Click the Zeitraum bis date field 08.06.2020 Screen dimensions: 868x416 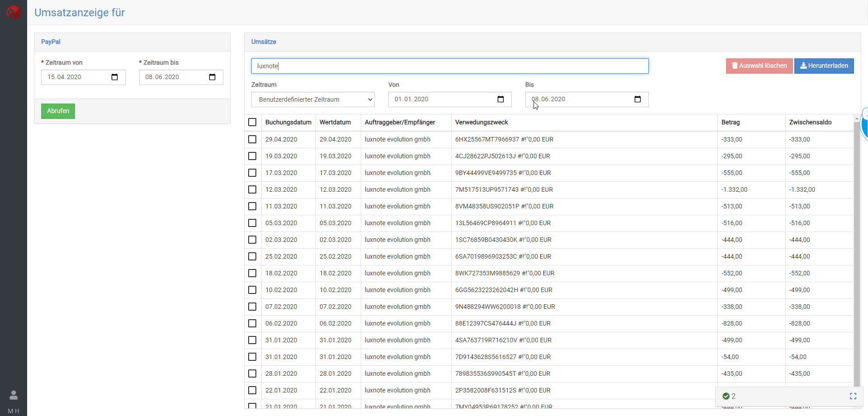click(181, 77)
